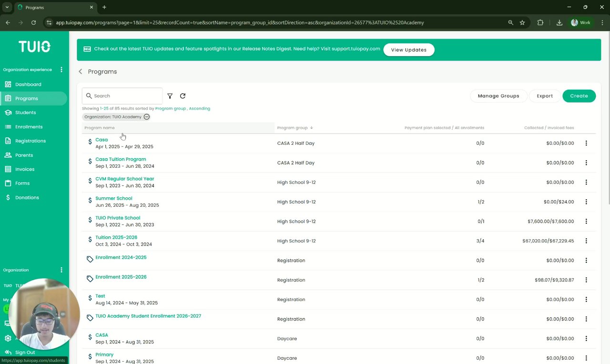Sort by Program name column header
Screen dimensions: 610x364
pyautogui.click(x=100, y=128)
